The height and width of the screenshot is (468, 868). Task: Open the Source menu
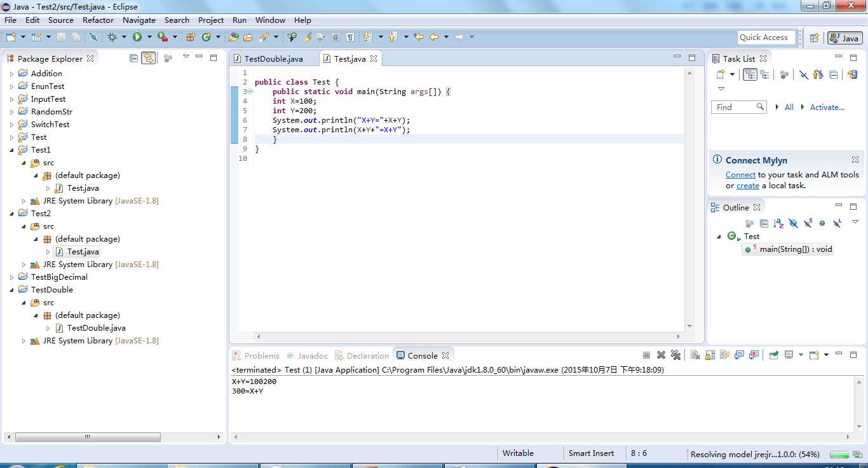tap(61, 20)
